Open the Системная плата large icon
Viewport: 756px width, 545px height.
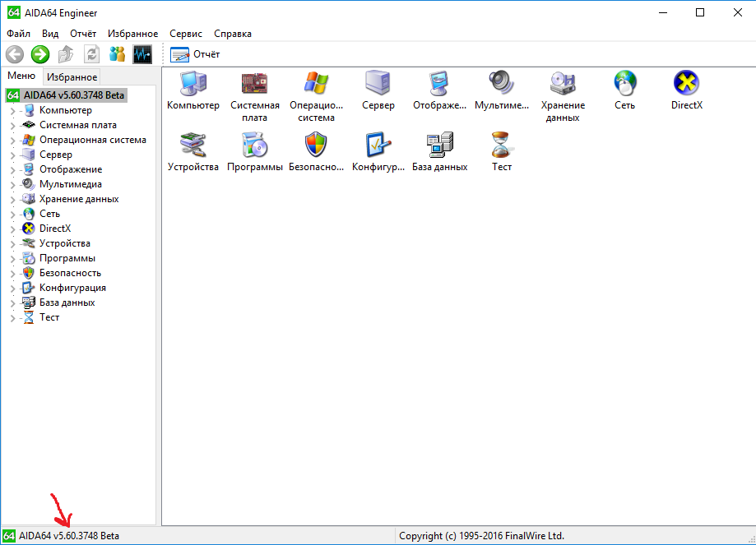pos(254,96)
